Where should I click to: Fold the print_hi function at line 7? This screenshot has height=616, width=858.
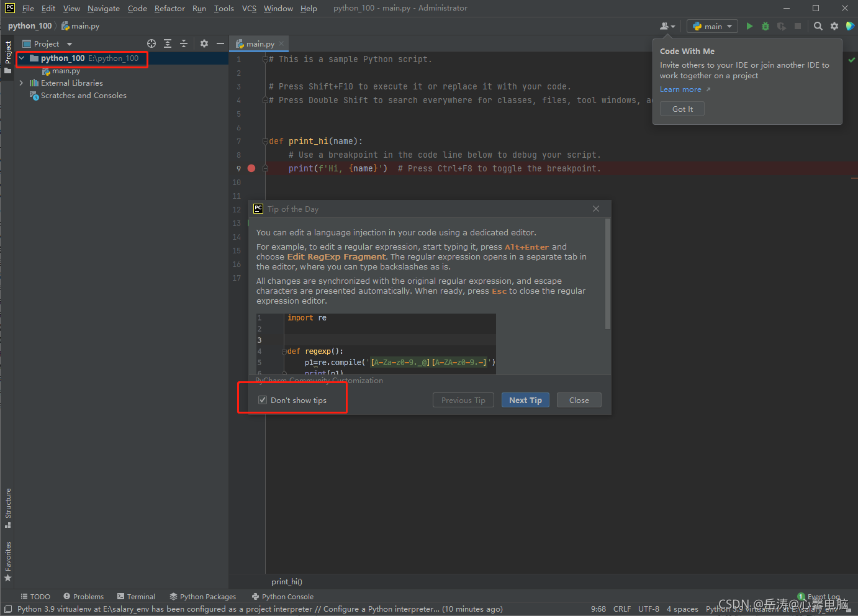tap(265, 141)
